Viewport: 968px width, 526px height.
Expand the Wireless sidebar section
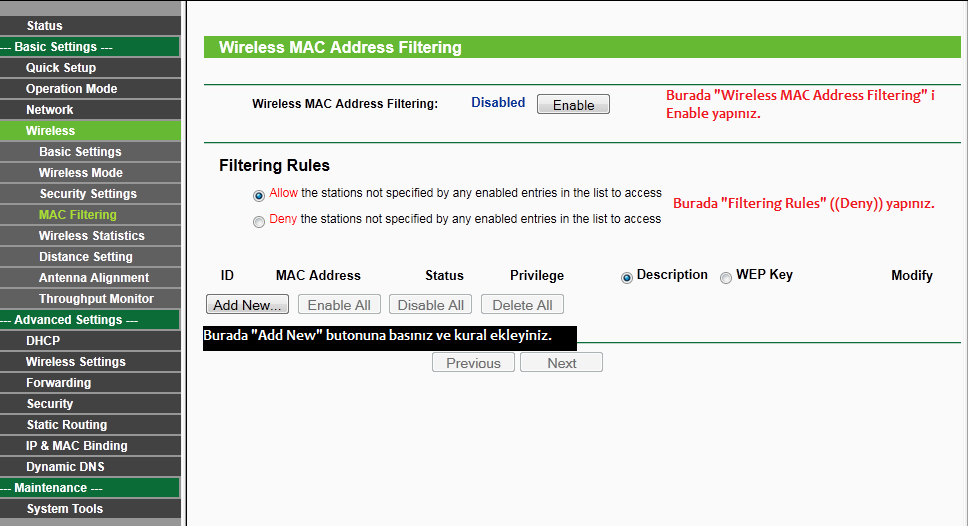51,131
